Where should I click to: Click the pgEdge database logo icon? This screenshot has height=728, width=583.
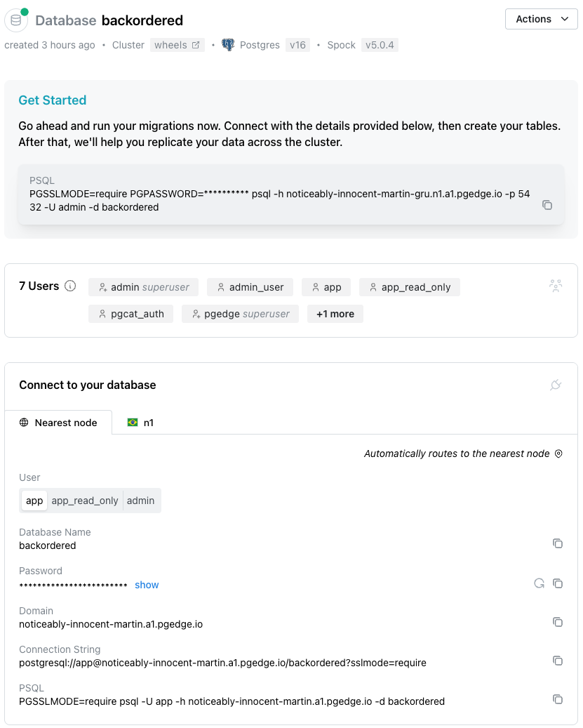(x=15, y=20)
